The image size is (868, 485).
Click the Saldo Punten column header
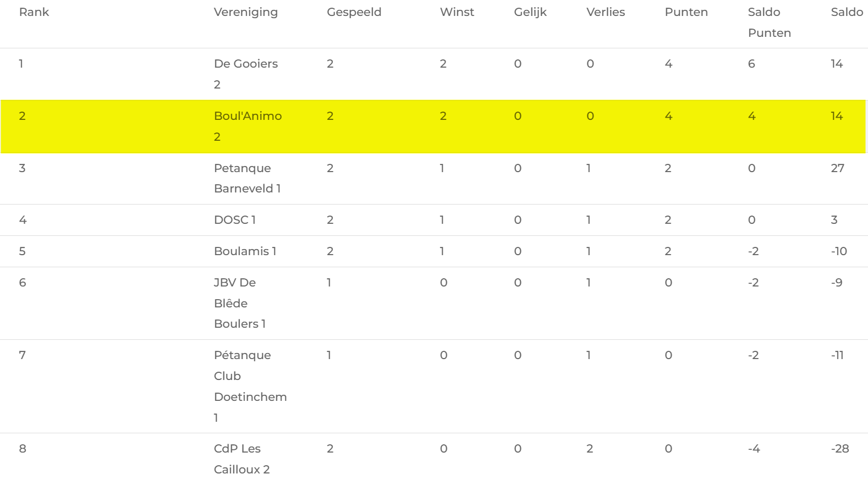[x=769, y=23]
